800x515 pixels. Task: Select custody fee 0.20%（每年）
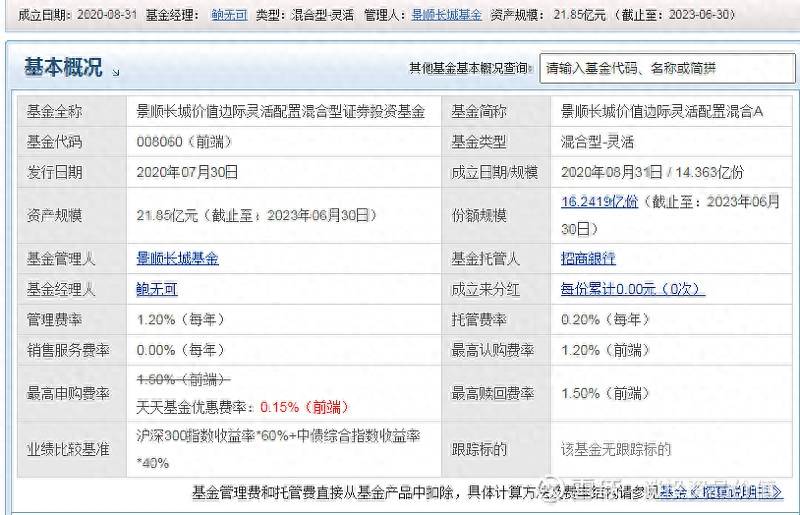[605, 320]
